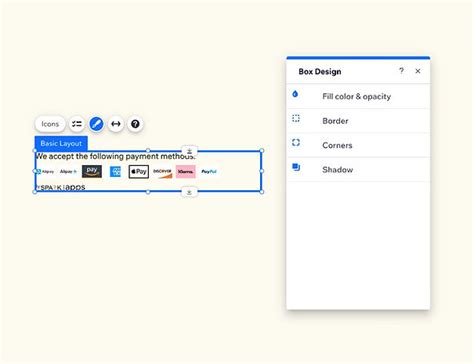Open the Corners section
Viewport: 474px width, 364px height.
pyautogui.click(x=358, y=145)
